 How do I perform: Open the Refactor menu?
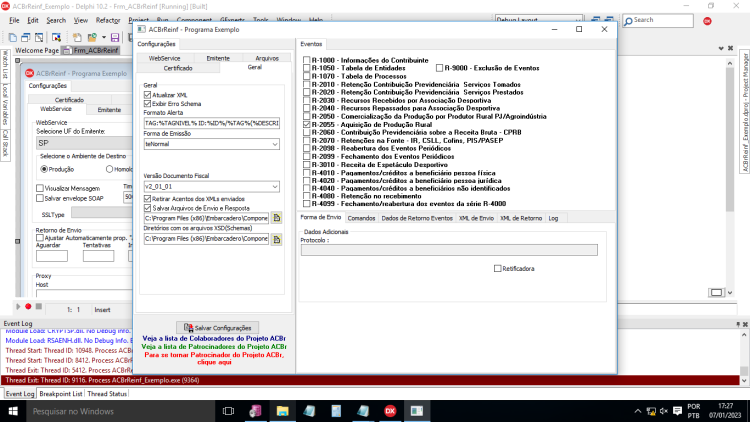point(108,21)
